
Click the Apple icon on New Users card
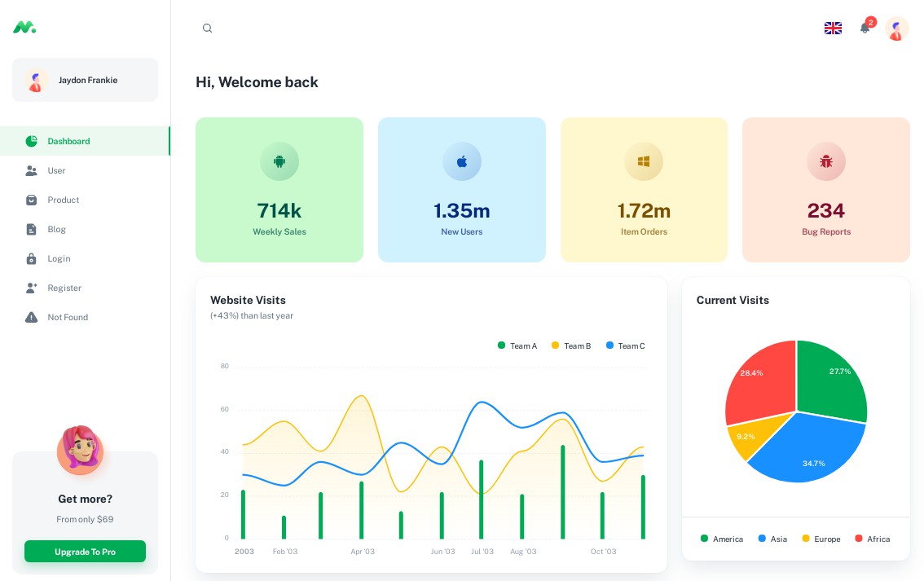point(462,161)
